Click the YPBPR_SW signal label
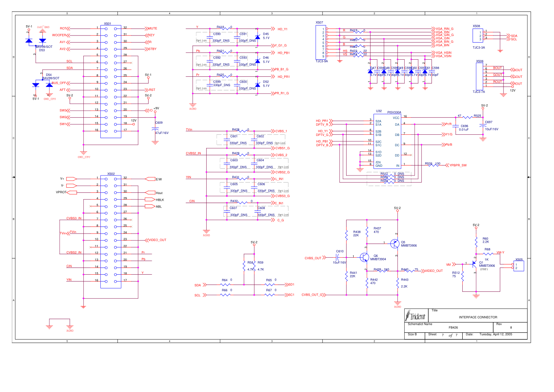The image size is (554, 392). (458, 165)
